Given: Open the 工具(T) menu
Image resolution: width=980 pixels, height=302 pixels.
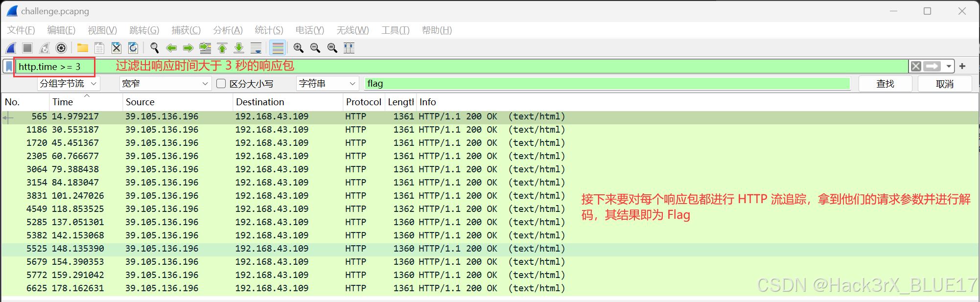Looking at the screenshot, I should tap(396, 30).
